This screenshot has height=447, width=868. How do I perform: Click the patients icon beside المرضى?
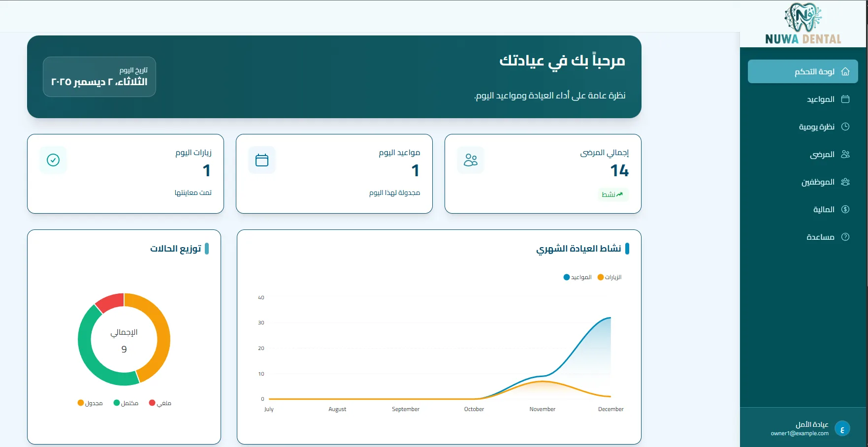845,154
